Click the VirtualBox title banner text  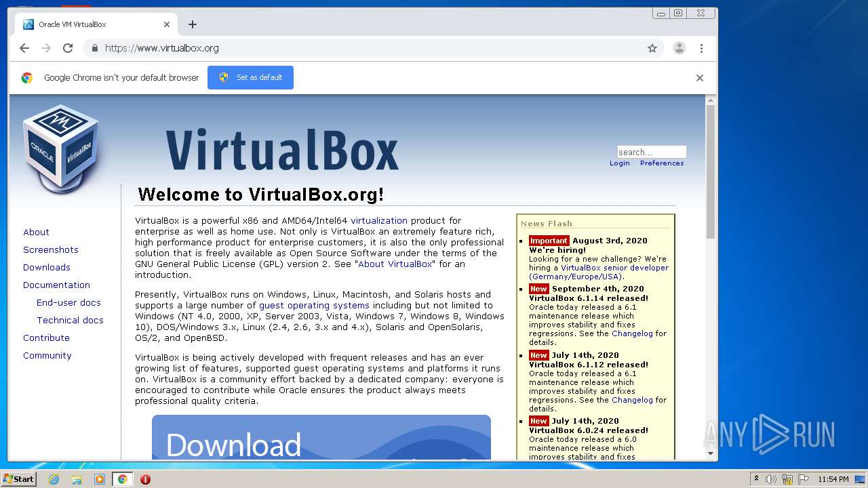(282, 150)
